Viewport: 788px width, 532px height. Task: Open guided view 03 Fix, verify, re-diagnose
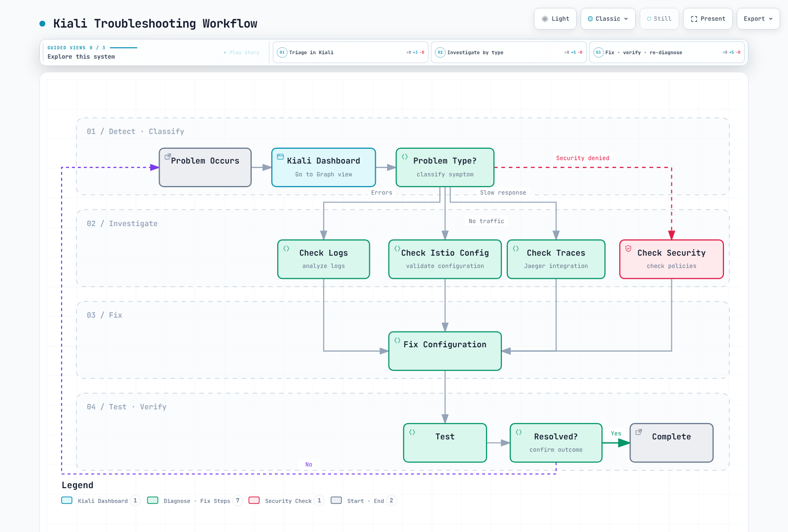click(x=667, y=52)
